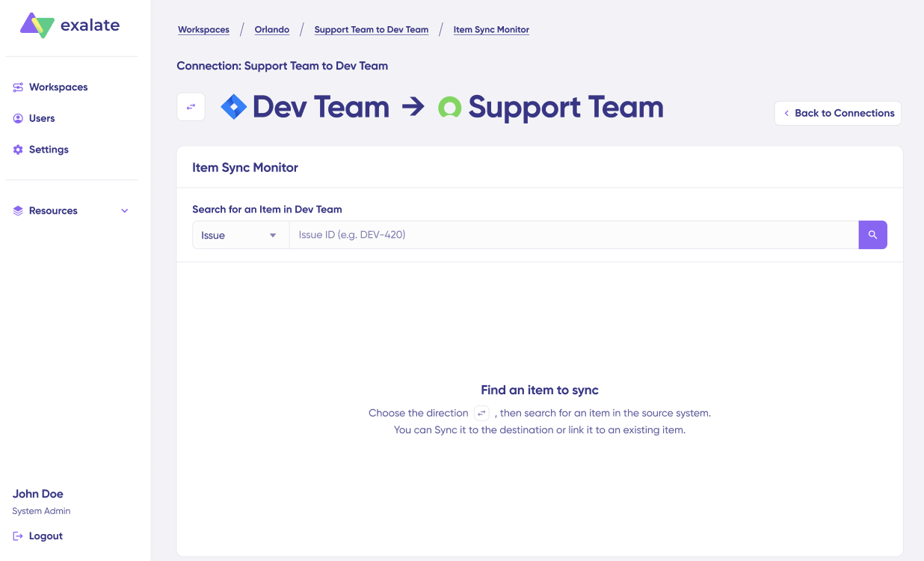The width and height of the screenshot is (924, 561).
Task: Click the Users sidebar icon
Action: [18, 118]
